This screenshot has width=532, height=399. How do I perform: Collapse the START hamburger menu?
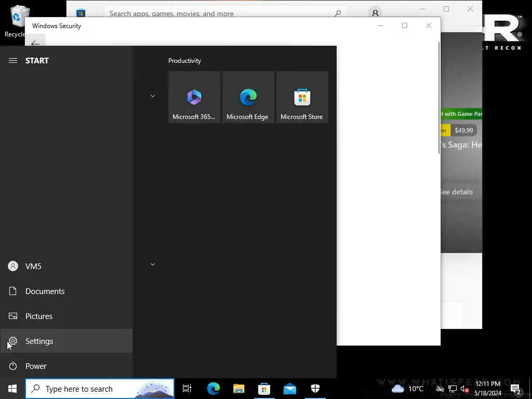(x=13, y=61)
